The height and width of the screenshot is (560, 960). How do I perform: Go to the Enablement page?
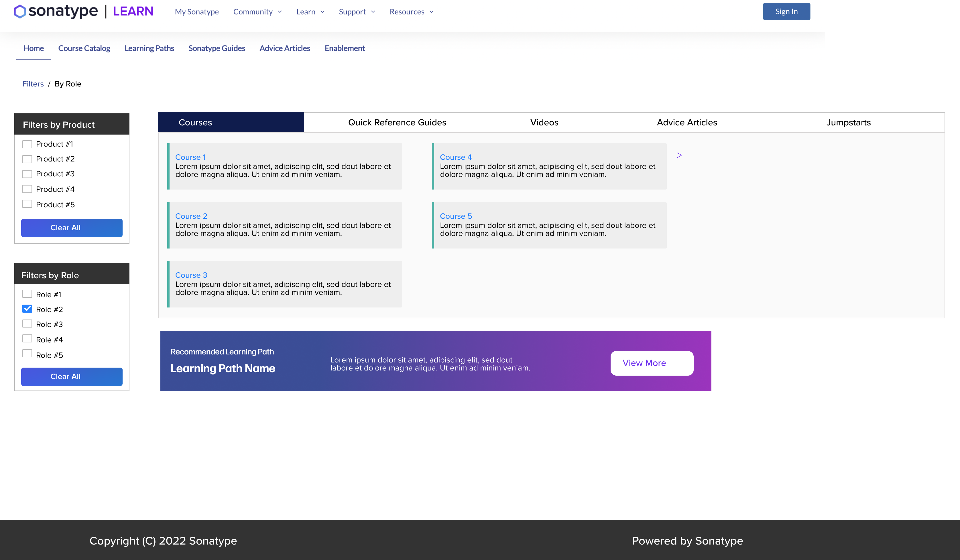click(344, 48)
